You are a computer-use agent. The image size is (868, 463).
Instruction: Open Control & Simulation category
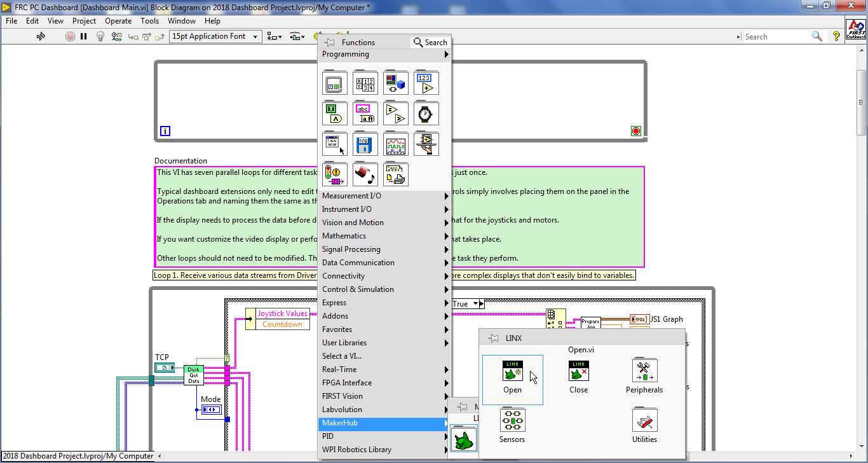click(384, 289)
